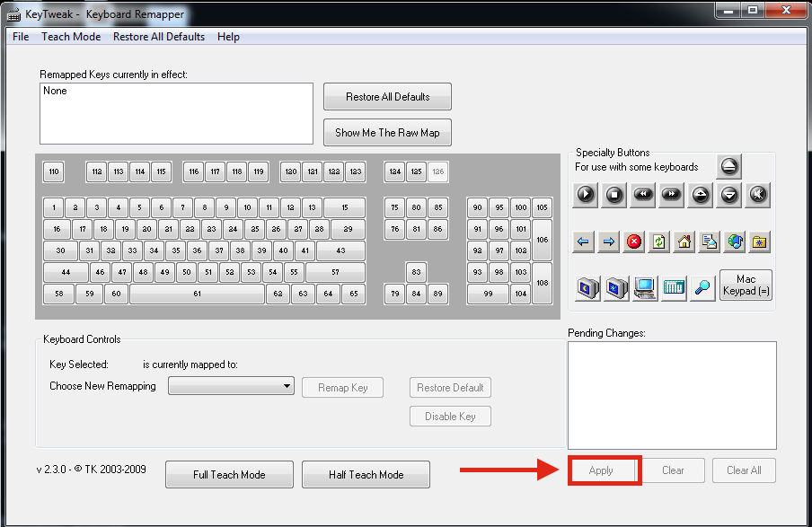Choose the Next Track fast-forward button
The image size is (812, 527).
672,195
